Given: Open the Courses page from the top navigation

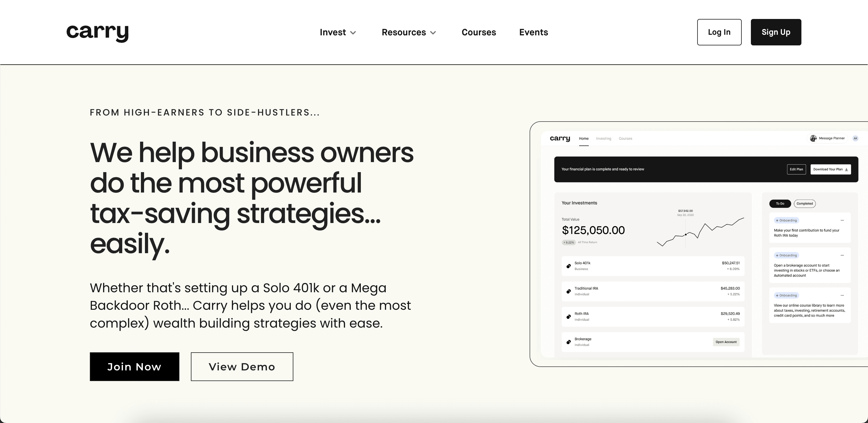Looking at the screenshot, I should point(478,32).
